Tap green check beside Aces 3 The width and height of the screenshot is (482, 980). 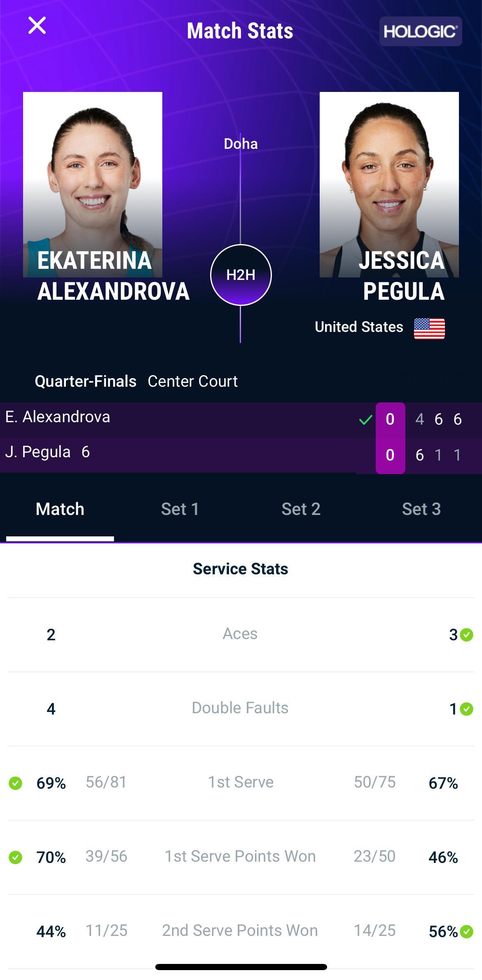tap(466, 635)
